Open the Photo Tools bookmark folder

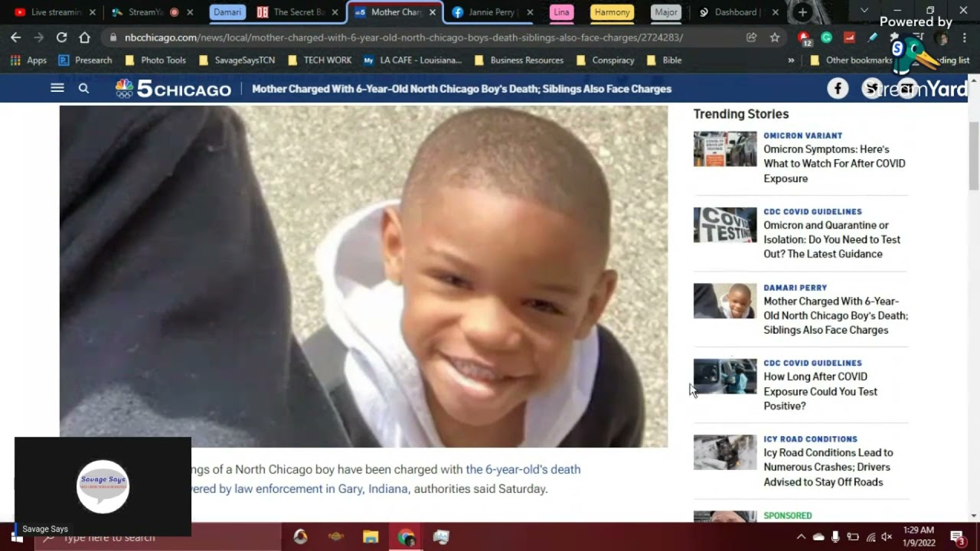click(155, 60)
